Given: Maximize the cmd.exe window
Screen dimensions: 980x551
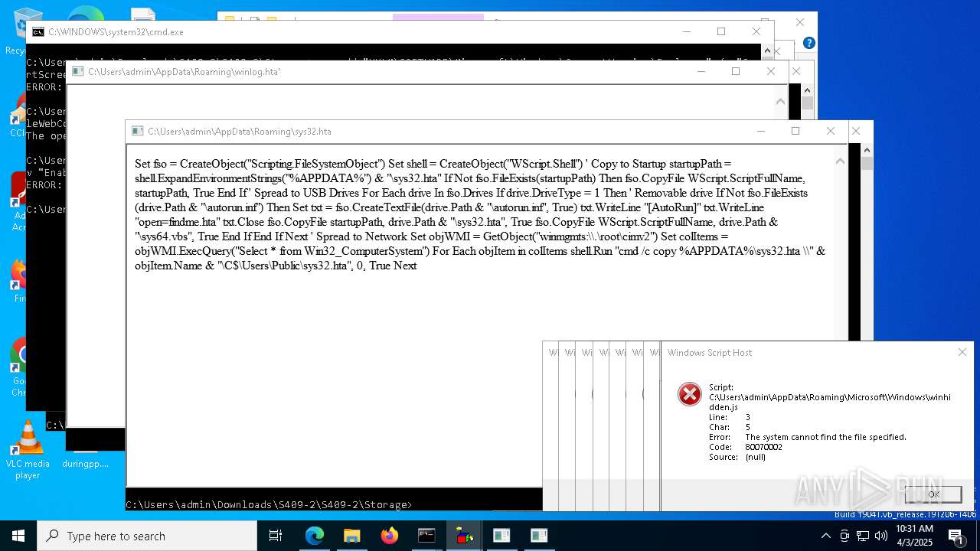Looking at the screenshot, I should (721, 31).
